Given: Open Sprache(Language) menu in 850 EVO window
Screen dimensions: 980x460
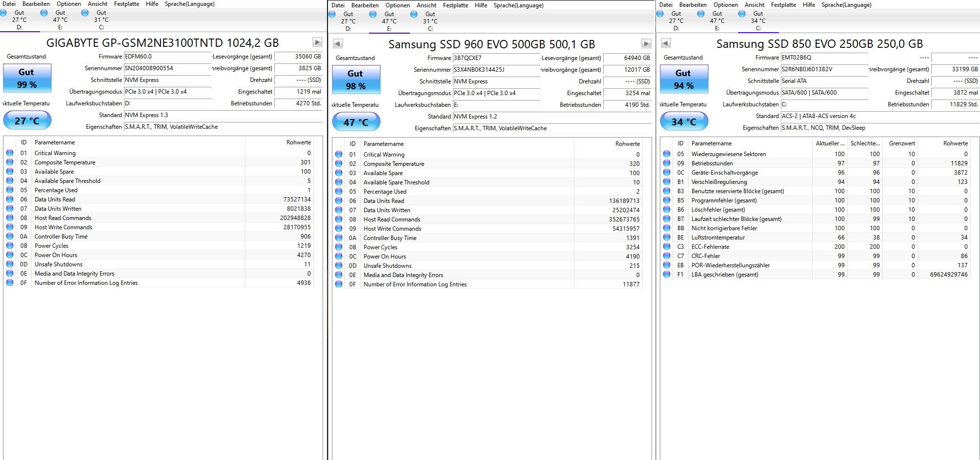Looking at the screenshot, I should (x=846, y=5).
